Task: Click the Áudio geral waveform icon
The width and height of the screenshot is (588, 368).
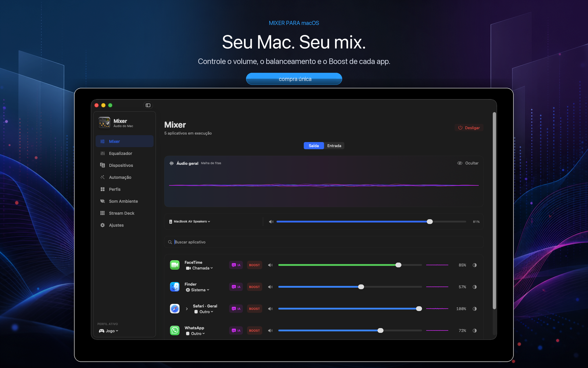Action: (172, 163)
